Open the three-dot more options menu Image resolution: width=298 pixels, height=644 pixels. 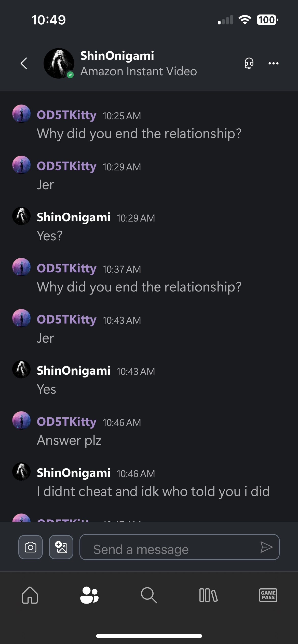[273, 63]
